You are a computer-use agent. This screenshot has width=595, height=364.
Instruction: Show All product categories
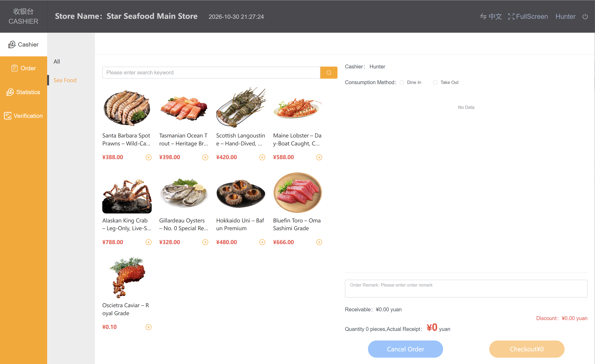[x=57, y=62]
